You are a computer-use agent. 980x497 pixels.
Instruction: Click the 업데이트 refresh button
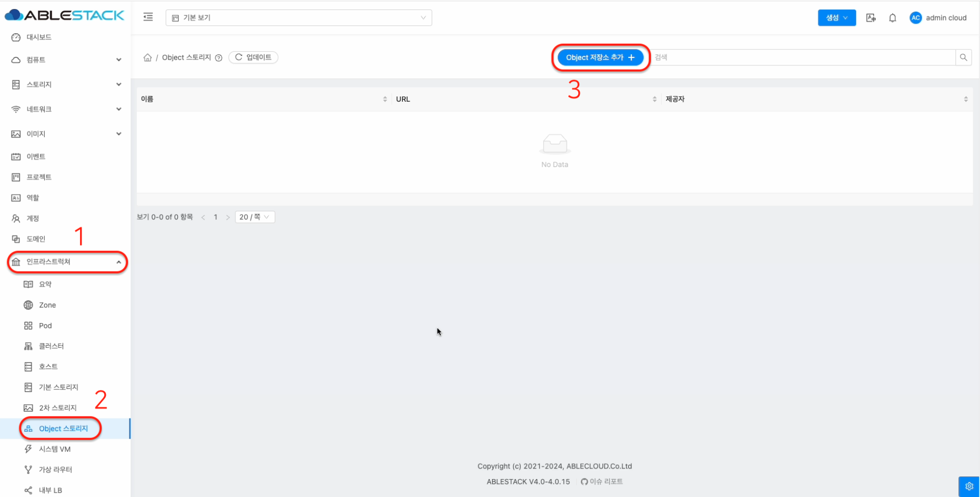(253, 57)
